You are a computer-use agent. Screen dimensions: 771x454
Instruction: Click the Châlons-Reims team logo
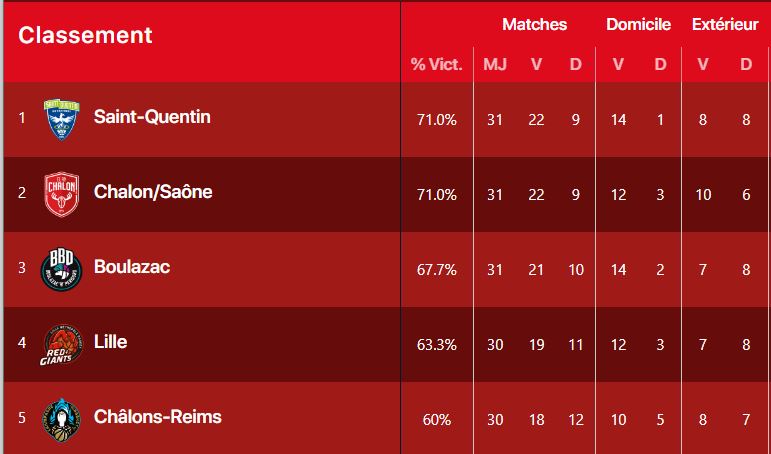click(x=61, y=420)
